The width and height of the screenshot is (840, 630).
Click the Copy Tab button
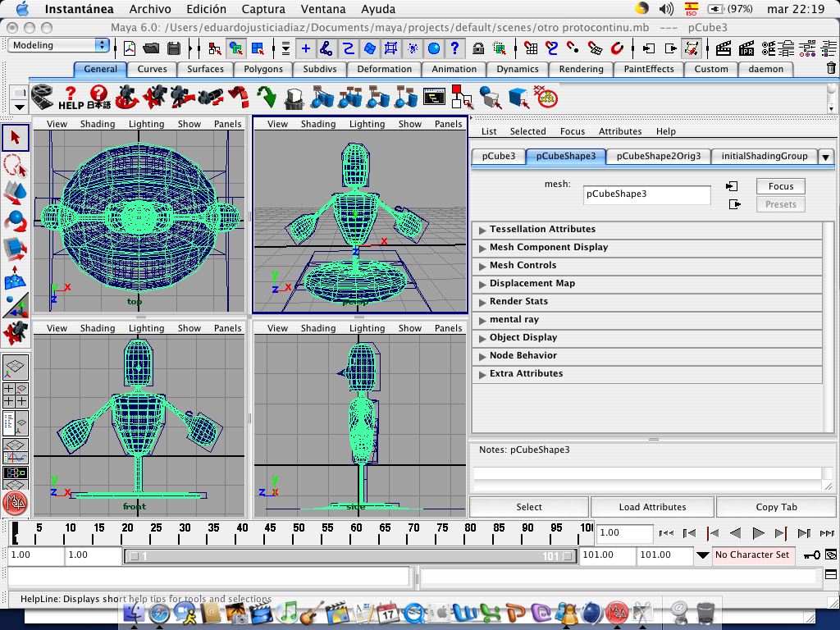(x=776, y=507)
